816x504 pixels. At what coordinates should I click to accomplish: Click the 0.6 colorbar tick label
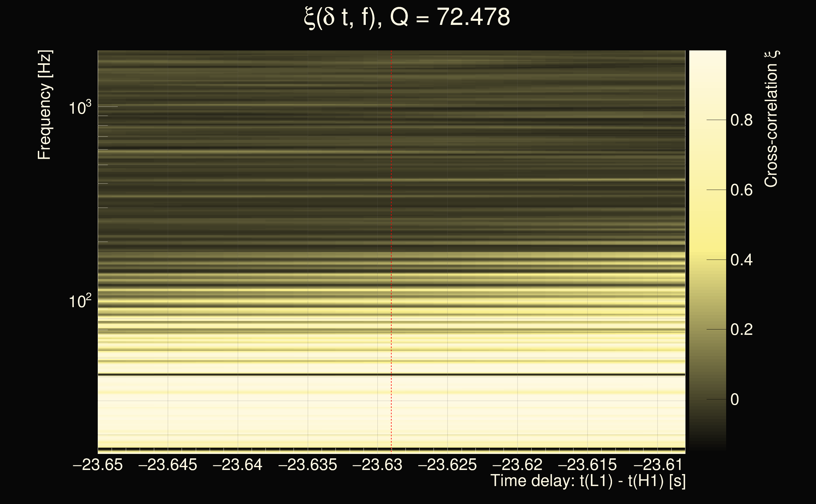pyautogui.click(x=741, y=190)
